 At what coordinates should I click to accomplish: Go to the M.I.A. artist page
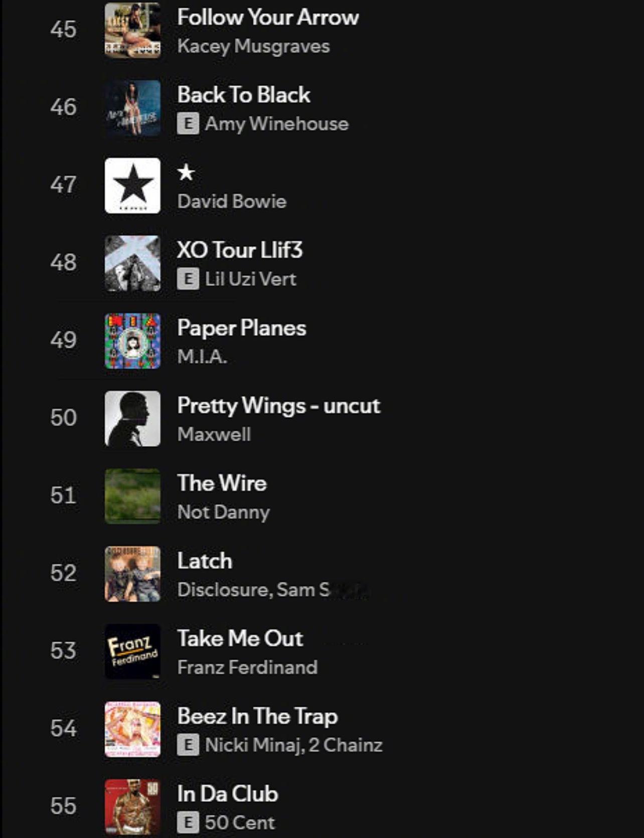[x=202, y=357]
